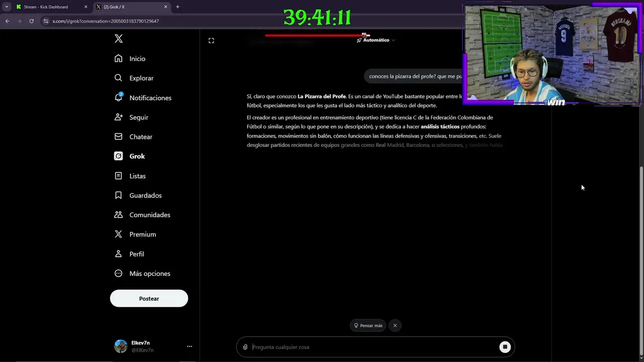
Task: Click the @ElKev7n handle text
Action: click(142, 350)
